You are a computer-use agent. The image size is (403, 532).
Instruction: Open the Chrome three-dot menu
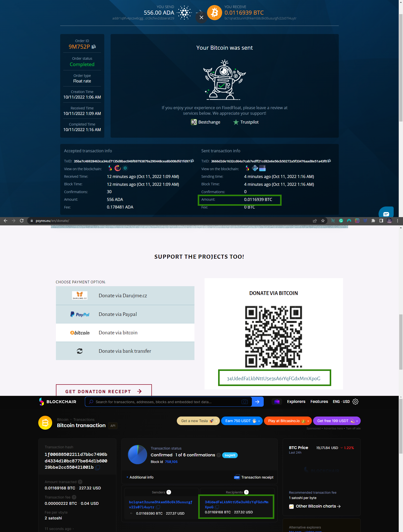point(397,221)
